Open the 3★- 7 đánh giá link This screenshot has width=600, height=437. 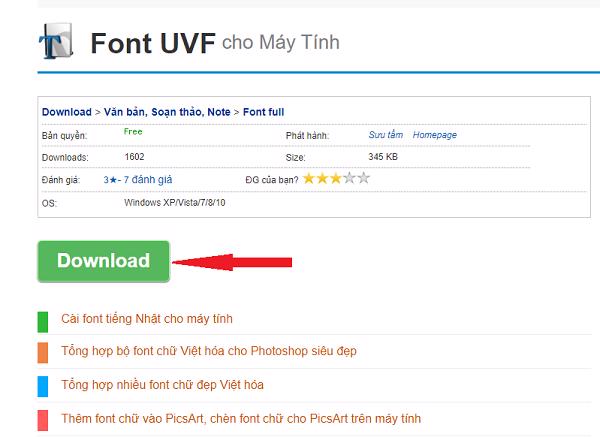pyautogui.click(x=138, y=179)
